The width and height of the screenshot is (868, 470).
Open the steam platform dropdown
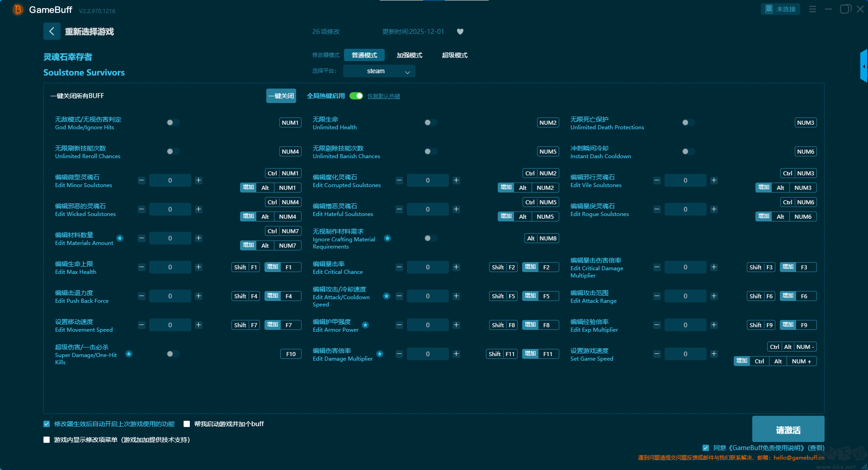[379, 71]
